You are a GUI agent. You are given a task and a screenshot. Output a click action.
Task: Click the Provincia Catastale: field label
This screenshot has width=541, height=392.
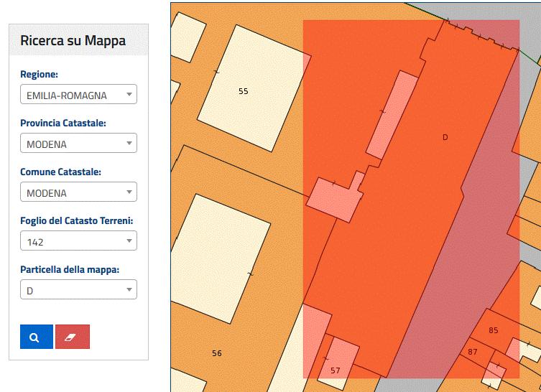tap(63, 123)
